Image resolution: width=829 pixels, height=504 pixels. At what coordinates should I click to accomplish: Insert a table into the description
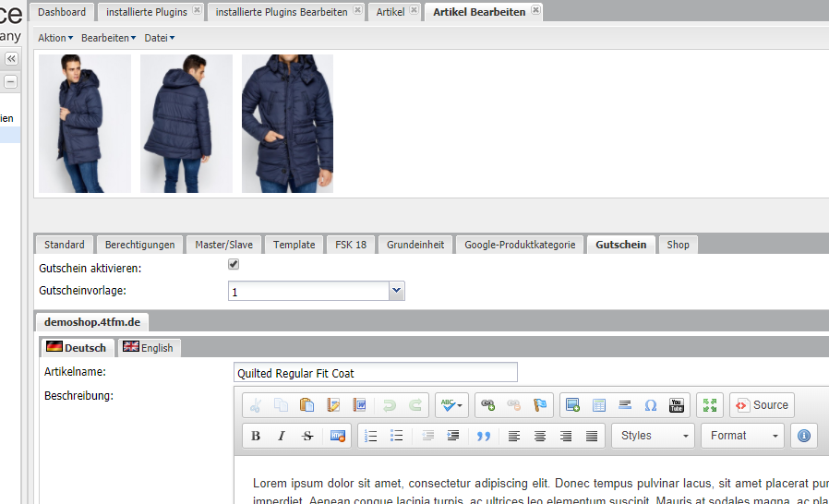pos(598,405)
